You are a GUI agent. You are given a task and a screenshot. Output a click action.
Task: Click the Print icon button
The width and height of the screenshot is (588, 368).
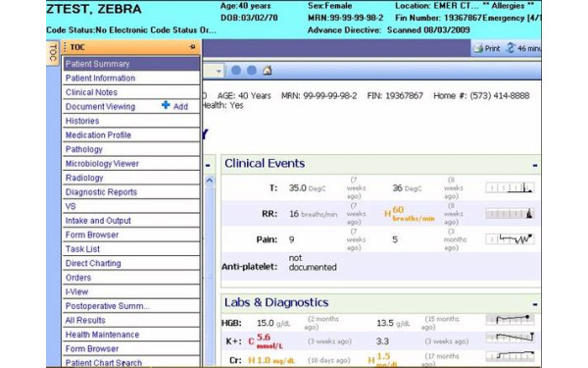pyautogui.click(x=487, y=48)
